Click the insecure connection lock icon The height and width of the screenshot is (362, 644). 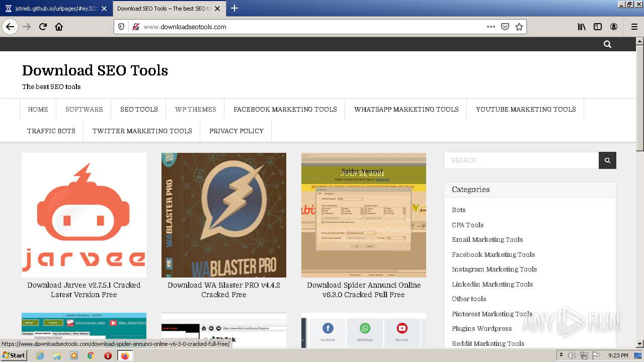[135, 27]
